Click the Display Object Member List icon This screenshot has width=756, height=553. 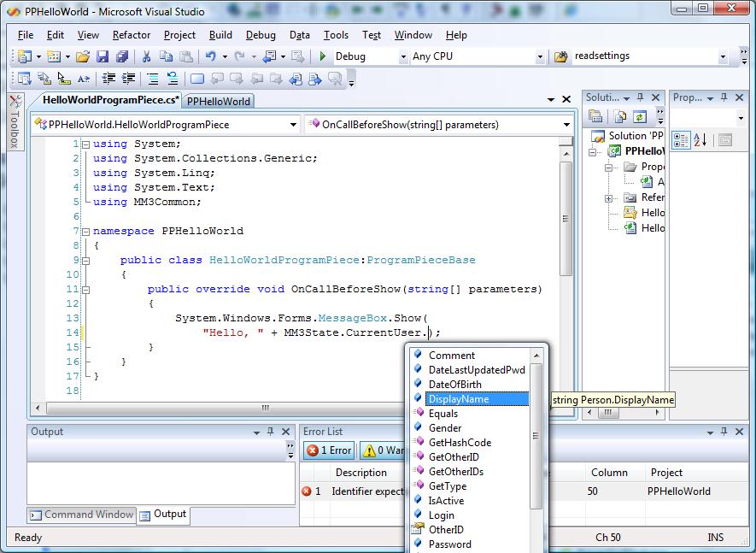[24, 78]
